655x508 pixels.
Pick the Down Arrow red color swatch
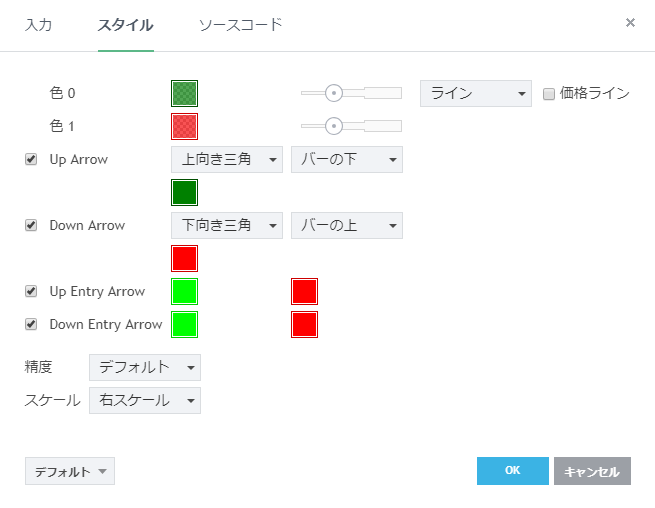coord(185,258)
